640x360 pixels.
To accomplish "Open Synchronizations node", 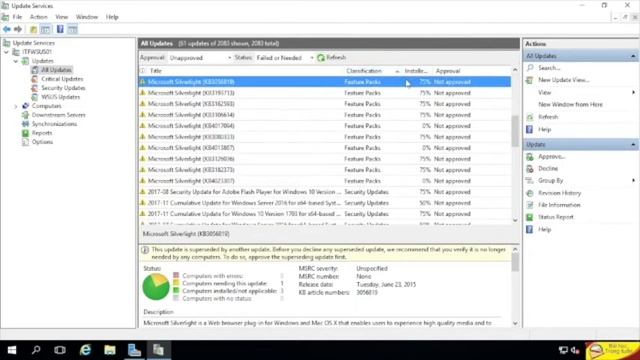I will [x=54, y=124].
